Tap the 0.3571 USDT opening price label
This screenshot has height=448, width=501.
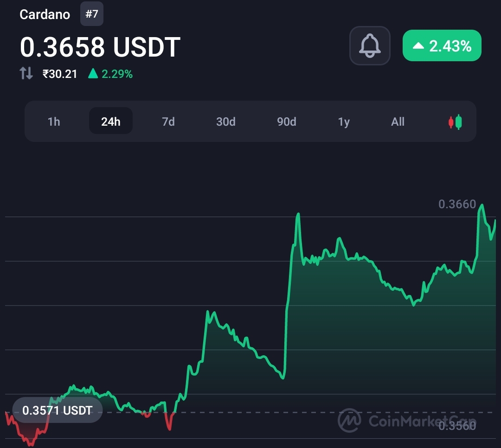[57, 410]
